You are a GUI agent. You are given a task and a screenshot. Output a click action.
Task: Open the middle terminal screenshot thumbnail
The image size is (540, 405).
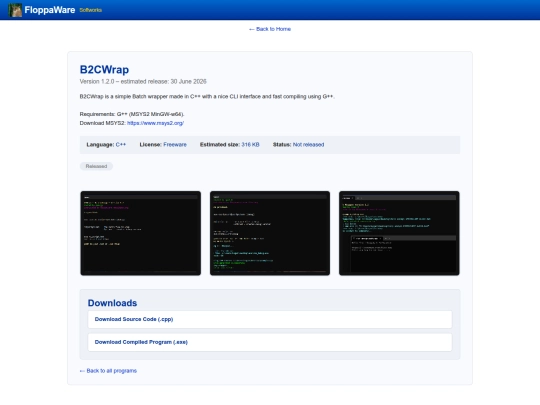coord(270,233)
